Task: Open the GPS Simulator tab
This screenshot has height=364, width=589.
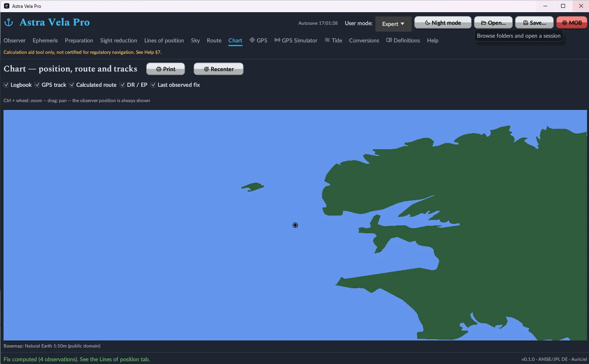Action: coord(296,40)
